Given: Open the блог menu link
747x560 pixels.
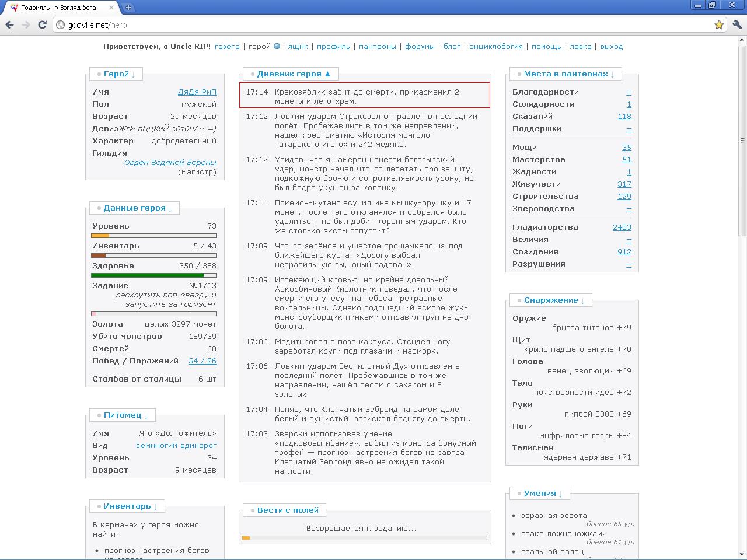Looking at the screenshot, I should click(452, 47).
